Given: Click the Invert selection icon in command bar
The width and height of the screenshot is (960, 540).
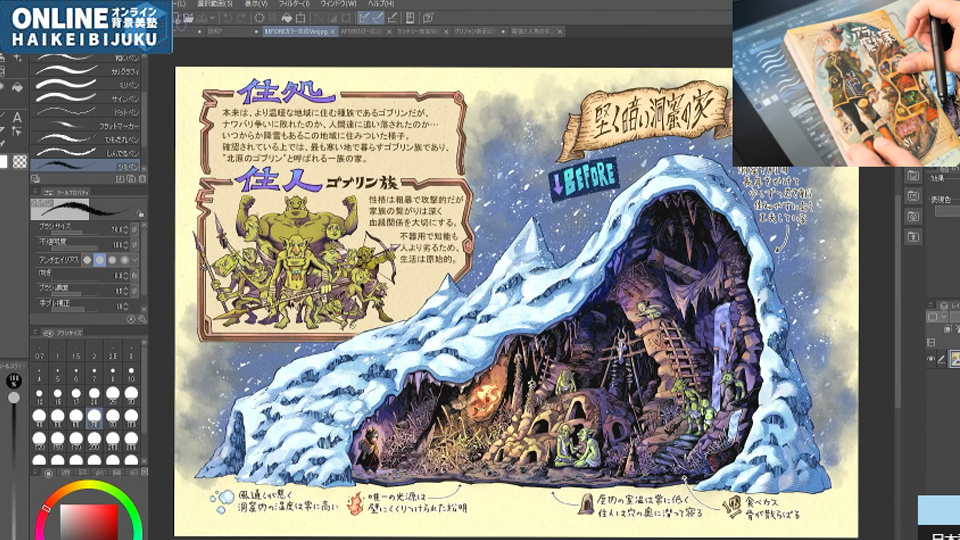Looking at the screenshot, I should (x=332, y=18).
